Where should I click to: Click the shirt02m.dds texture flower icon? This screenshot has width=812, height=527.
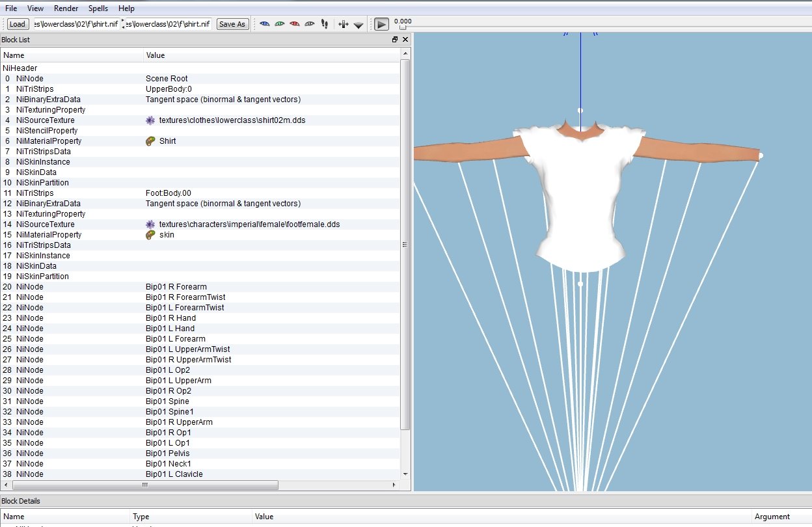tap(151, 120)
